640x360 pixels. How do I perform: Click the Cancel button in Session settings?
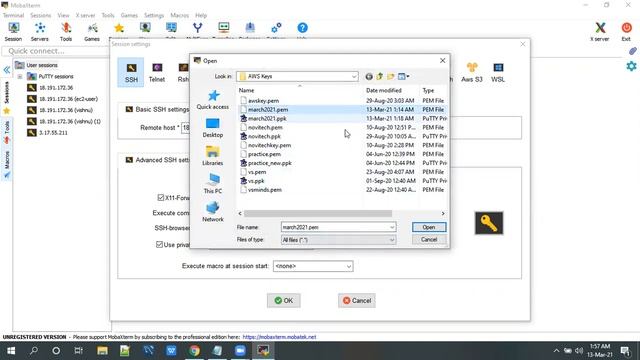point(357,300)
